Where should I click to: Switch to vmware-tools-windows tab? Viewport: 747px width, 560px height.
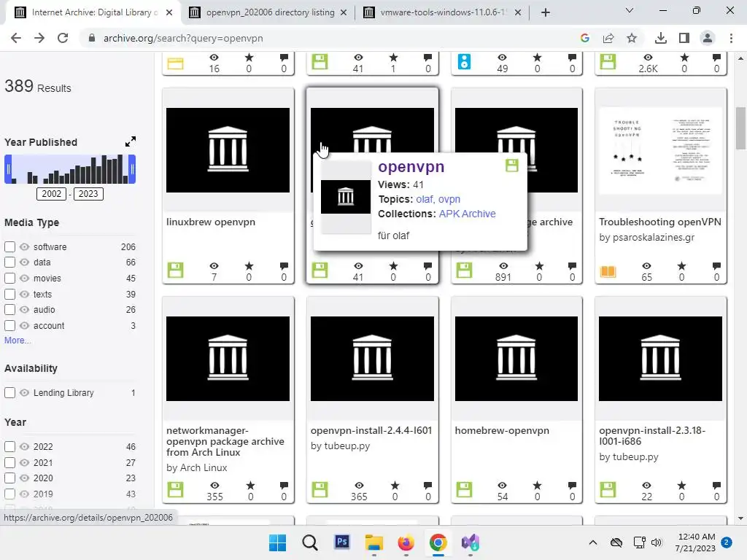[443, 12]
